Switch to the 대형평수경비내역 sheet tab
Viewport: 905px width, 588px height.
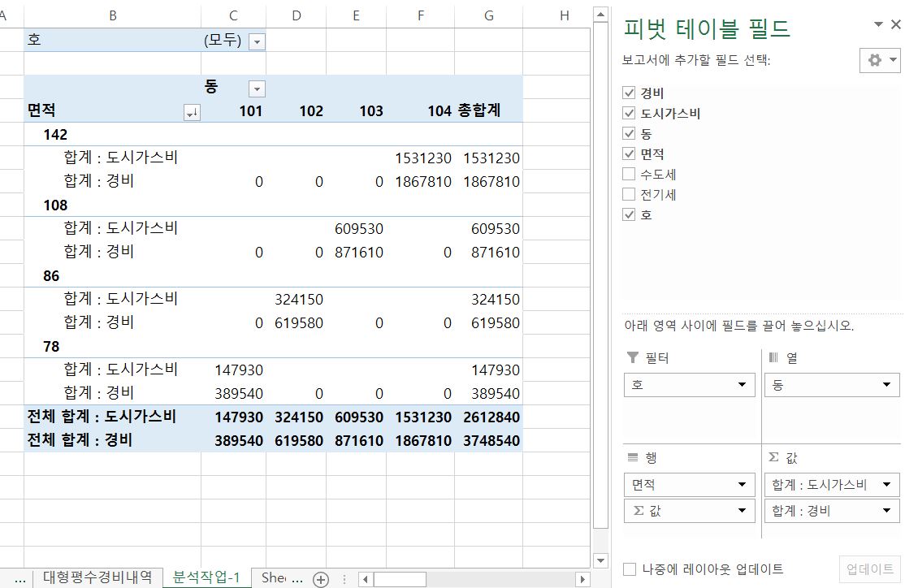[x=97, y=577]
